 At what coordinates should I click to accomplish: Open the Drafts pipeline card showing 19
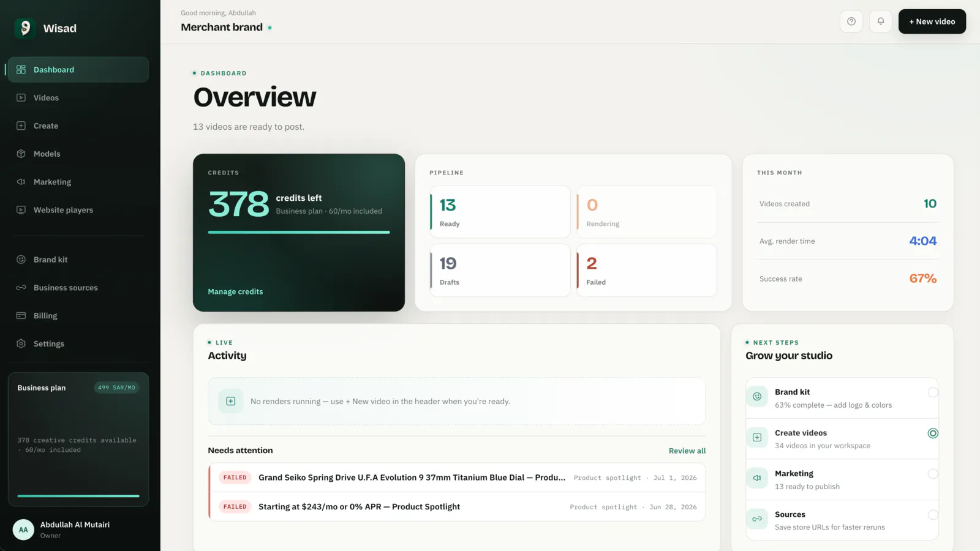click(x=500, y=271)
